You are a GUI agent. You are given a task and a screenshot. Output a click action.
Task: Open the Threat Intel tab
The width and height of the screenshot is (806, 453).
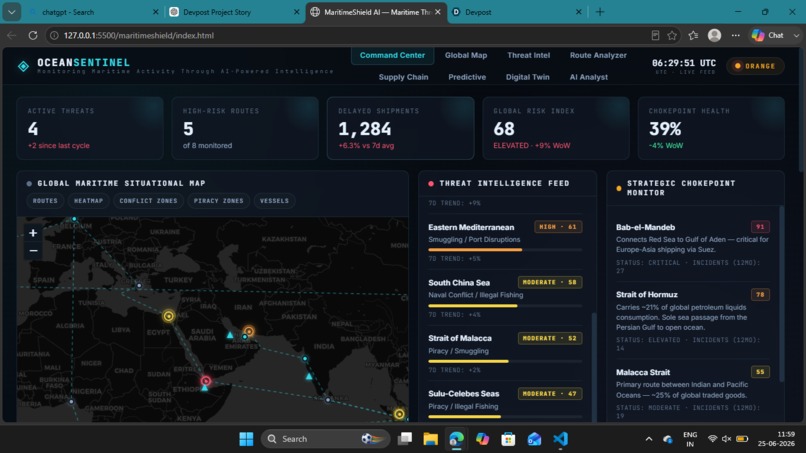[x=528, y=56]
